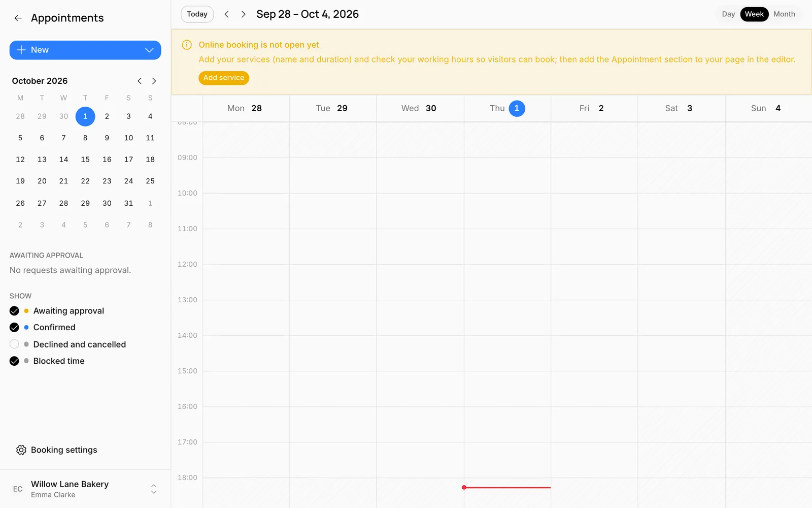Click Awaiting approval filter label
The width and height of the screenshot is (812, 508).
click(69, 311)
